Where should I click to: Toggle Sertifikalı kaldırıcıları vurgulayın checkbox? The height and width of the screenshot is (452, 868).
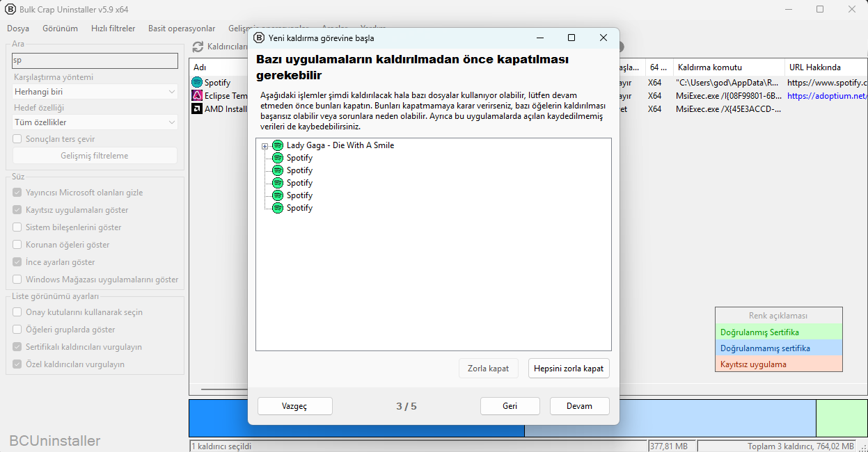pyautogui.click(x=18, y=347)
